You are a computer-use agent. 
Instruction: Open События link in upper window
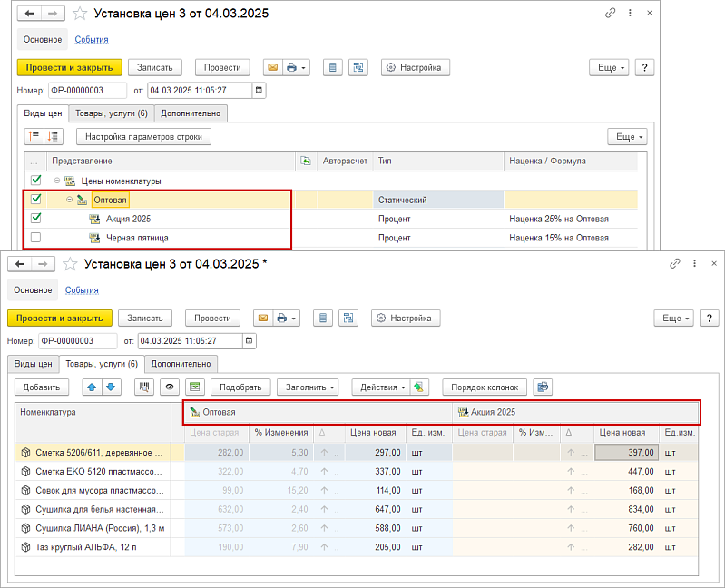[x=92, y=39]
